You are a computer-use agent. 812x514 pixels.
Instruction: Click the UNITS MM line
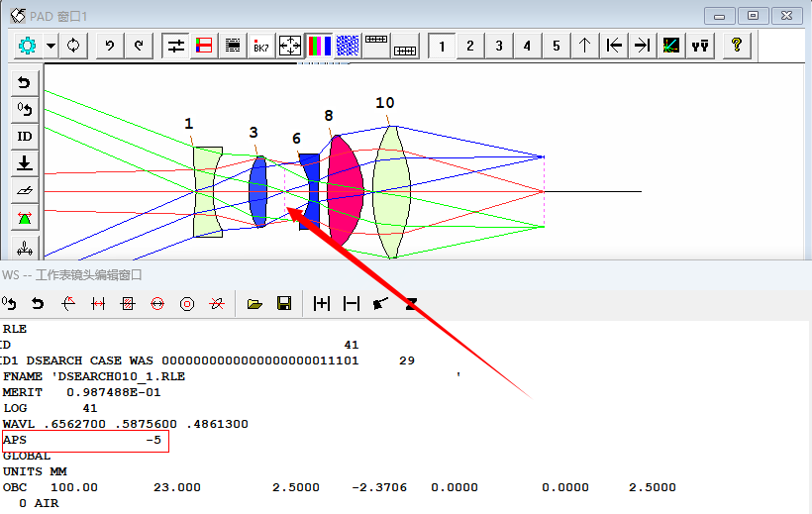tap(35, 472)
